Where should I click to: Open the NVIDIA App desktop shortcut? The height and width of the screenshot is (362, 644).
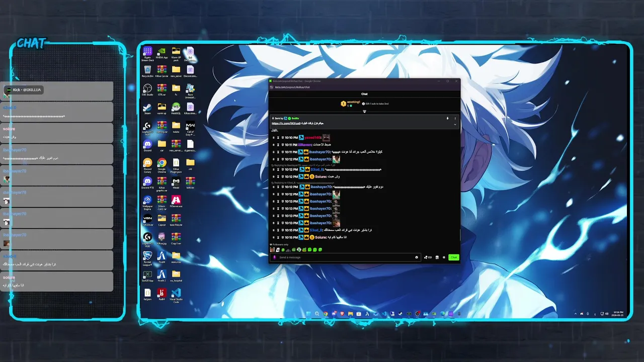coord(162,53)
